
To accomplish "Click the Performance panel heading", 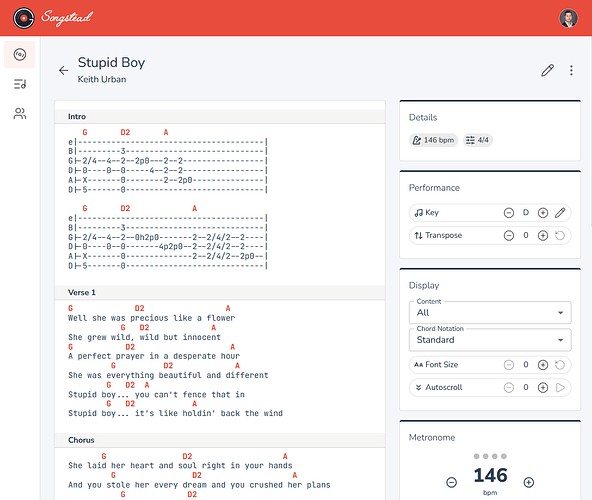I will point(434,188).
